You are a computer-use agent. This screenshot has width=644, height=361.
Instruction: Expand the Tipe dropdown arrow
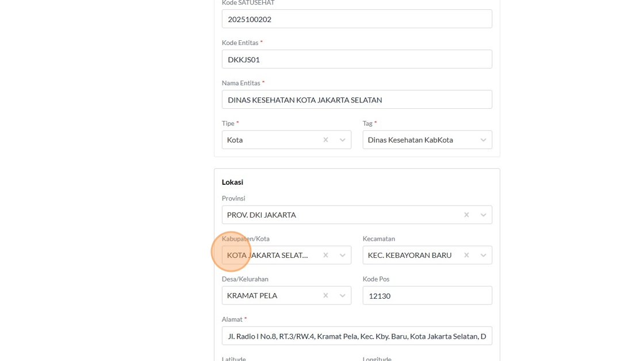[x=343, y=140]
